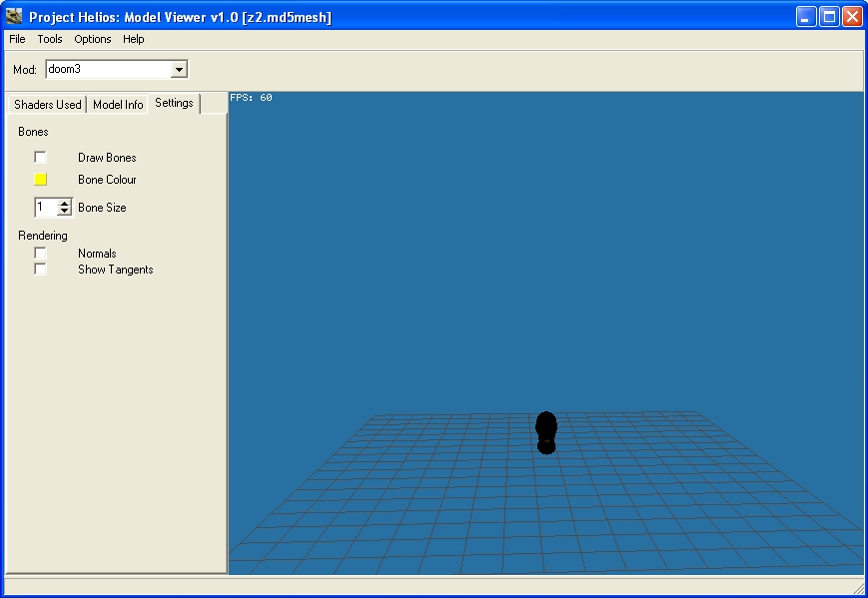Click the black model in viewport
868x598 pixels.
tap(545, 432)
